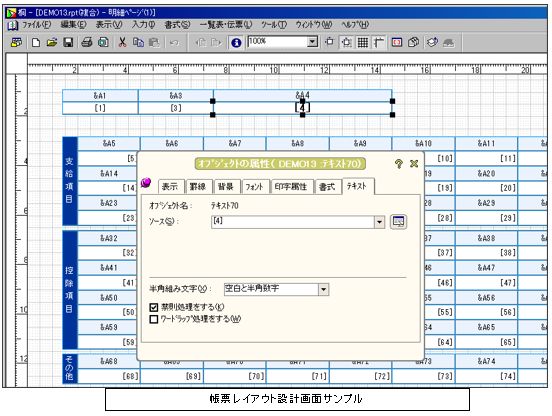The height and width of the screenshot is (416, 552).
Task: Select the [3] cell on the layout
Action: tap(176, 108)
